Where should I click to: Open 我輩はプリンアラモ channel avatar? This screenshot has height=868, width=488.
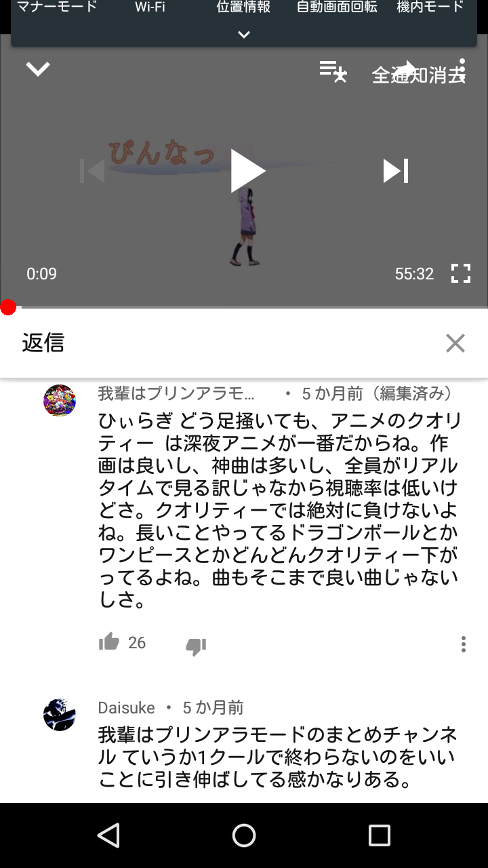[x=60, y=400]
